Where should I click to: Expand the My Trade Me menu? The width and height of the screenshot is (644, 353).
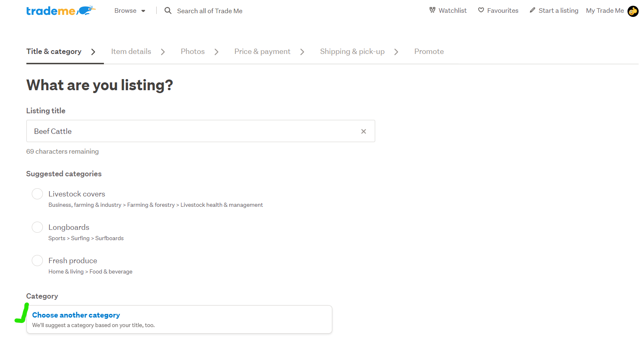click(x=604, y=11)
